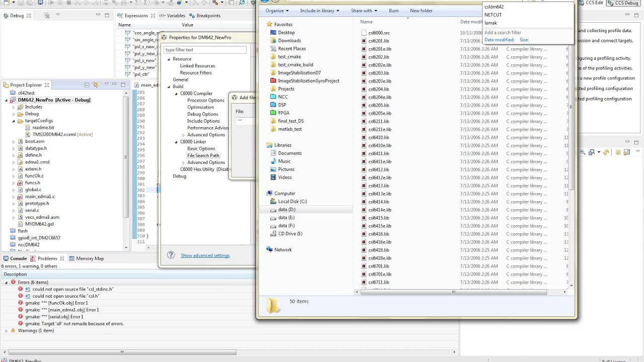Click the 'Date modified:' search filter link
Screen dimensions: 644x362
pyautogui.click(x=499, y=40)
